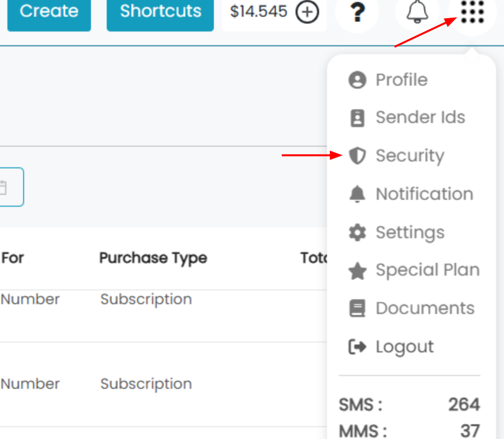The width and height of the screenshot is (504, 439).
Task: Click the Security shield icon
Action: pos(357,156)
